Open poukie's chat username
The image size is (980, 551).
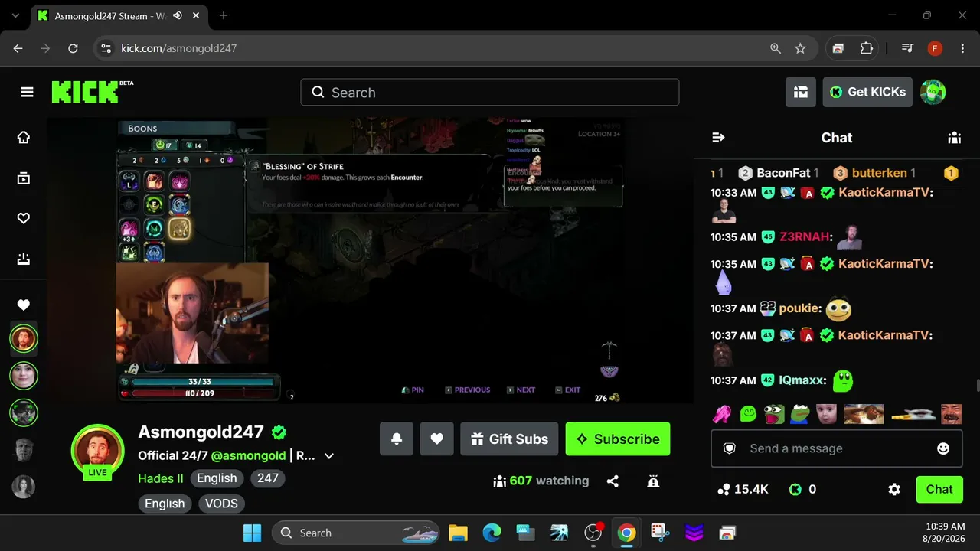pos(800,308)
